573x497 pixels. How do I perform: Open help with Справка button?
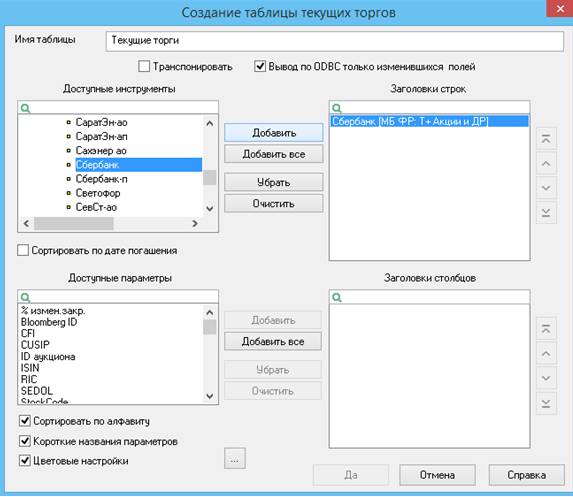pos(527,475)
